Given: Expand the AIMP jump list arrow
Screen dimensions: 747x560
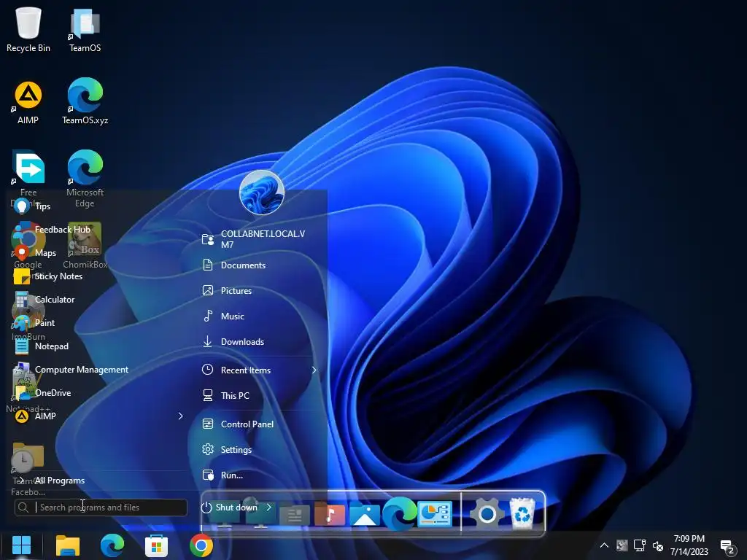Looking at the screenshot, I should (x=181, y=416).
